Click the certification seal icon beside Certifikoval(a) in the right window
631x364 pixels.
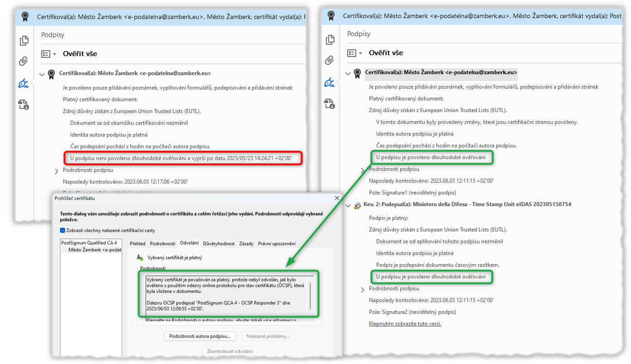[357, 73]
